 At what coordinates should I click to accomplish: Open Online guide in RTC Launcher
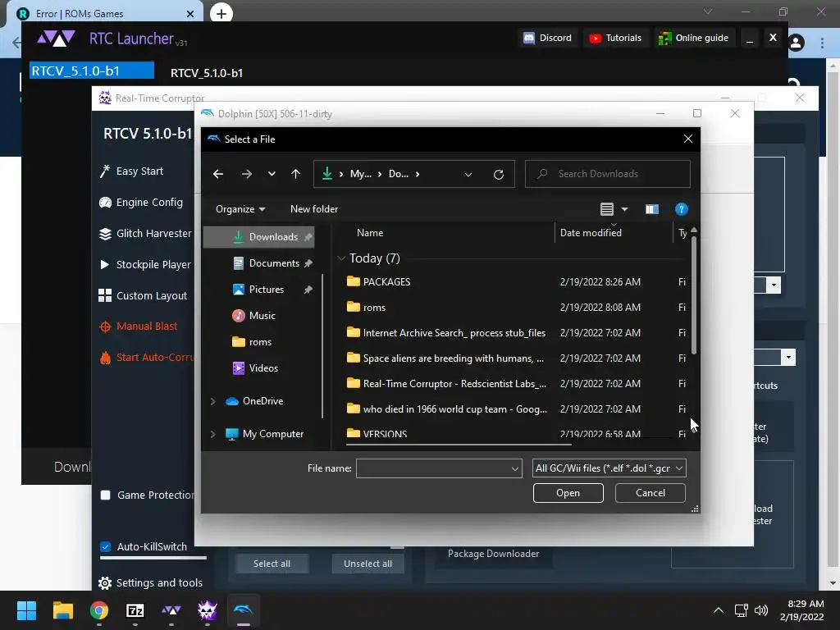pos(694,38)
